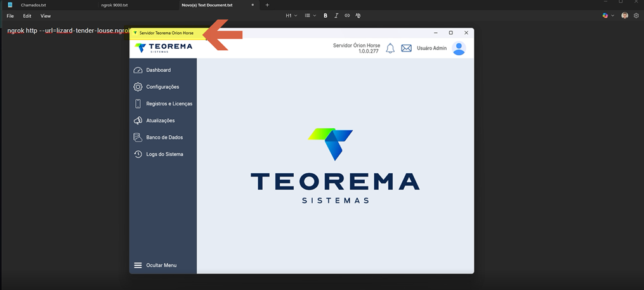This screenshot has height=290, width=644.
Task: Click the Usuário Admin label
Action: pos(431,48)
